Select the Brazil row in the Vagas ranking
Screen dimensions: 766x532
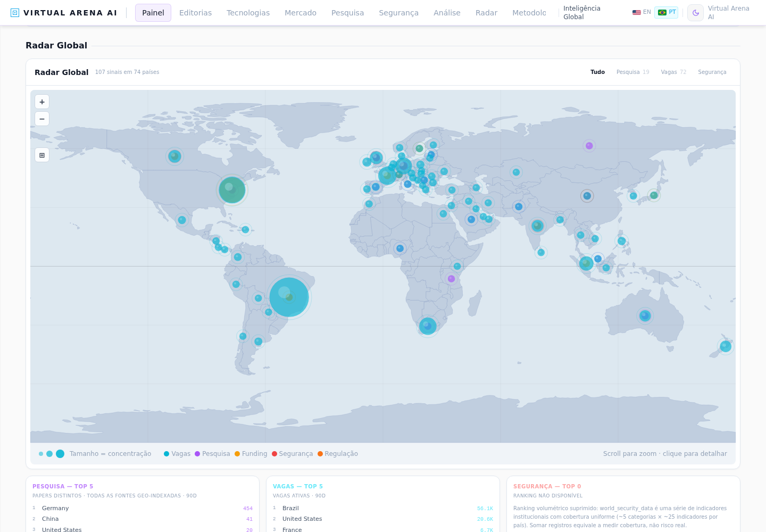(383, 508)
